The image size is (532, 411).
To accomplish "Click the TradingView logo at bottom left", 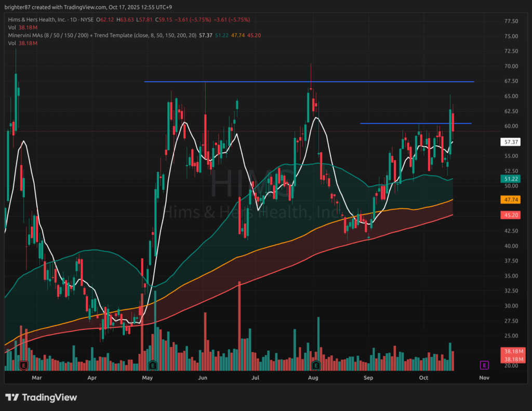I will tap(41, 397).
